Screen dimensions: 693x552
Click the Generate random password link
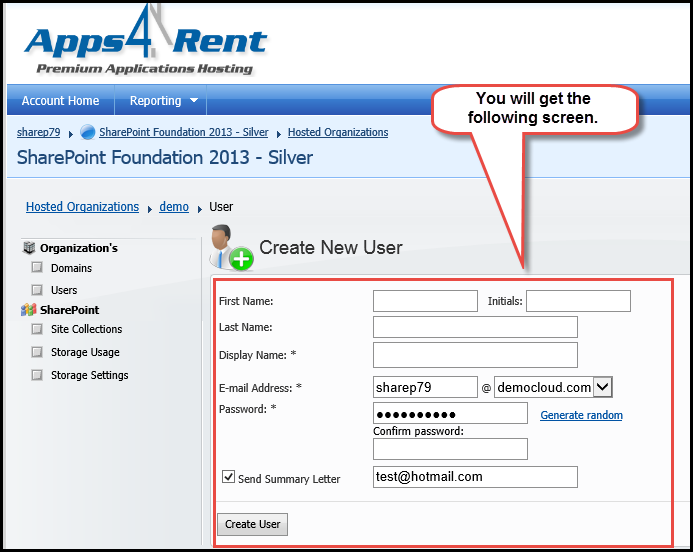click(x=581, y=415)
